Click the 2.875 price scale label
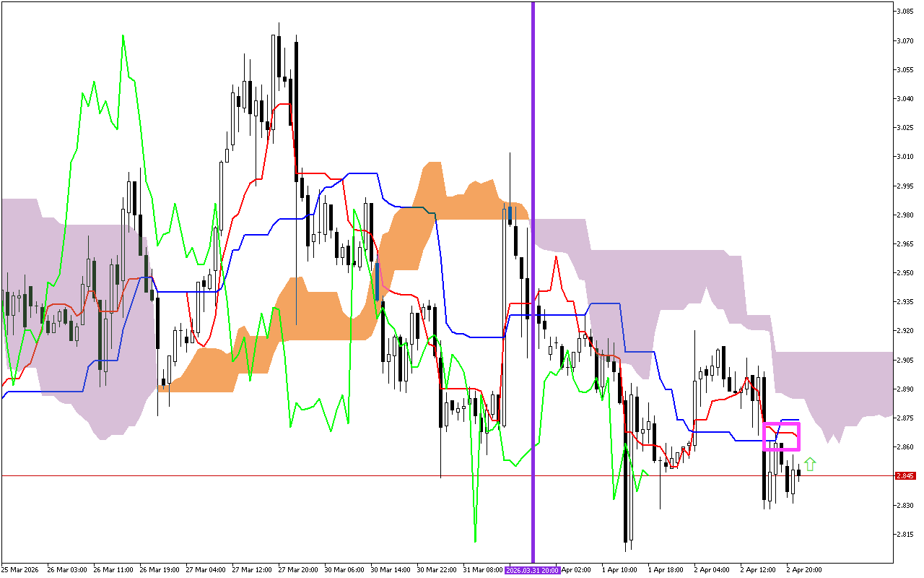Viewport: 924px width, 578px height. (x=905, y=418)
